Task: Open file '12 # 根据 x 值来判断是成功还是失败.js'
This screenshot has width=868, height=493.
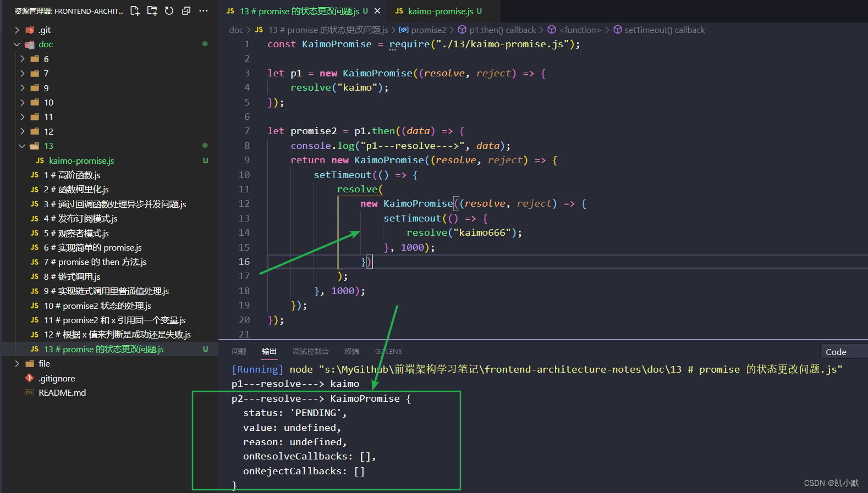Action: (x=117, y=335)
